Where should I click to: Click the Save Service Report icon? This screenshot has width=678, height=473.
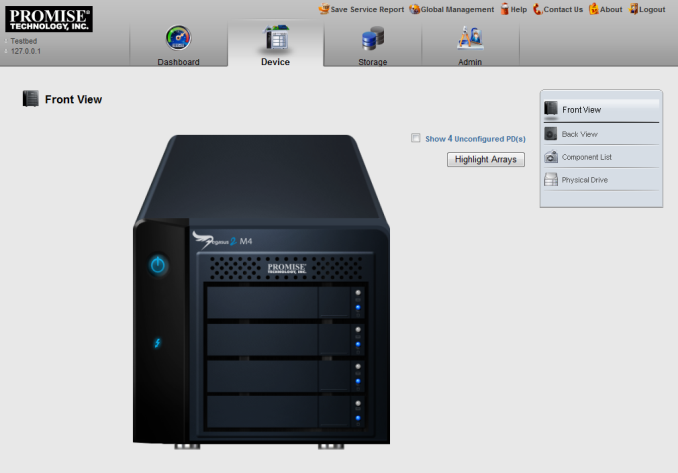[x=324, y=9]
